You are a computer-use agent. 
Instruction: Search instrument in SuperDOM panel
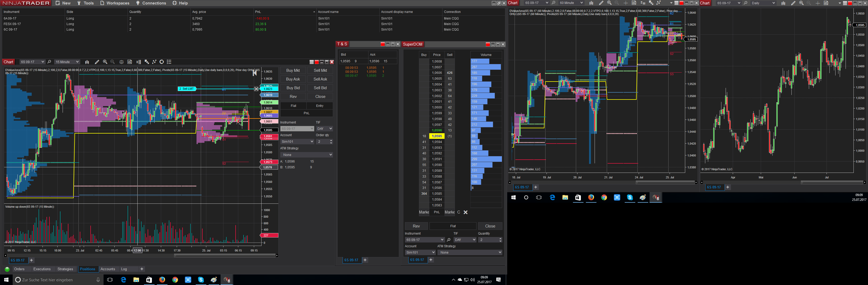tap(449, 240)
